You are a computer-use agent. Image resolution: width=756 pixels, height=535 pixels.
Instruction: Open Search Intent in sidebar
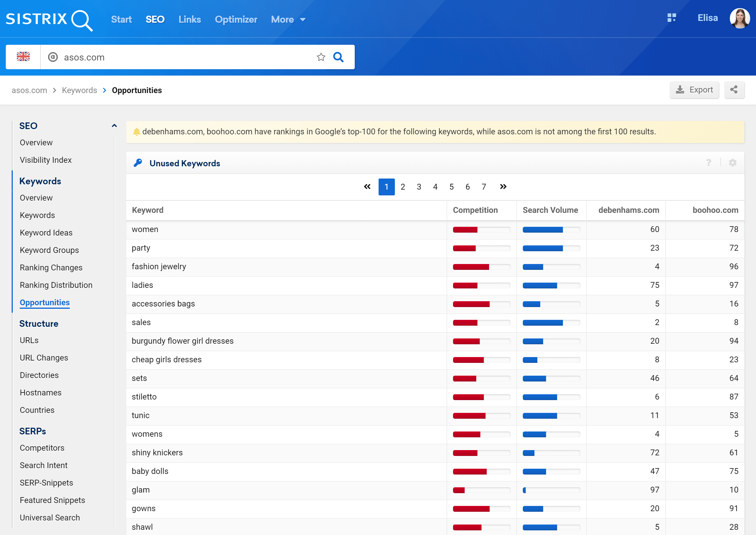click(44, 465)
